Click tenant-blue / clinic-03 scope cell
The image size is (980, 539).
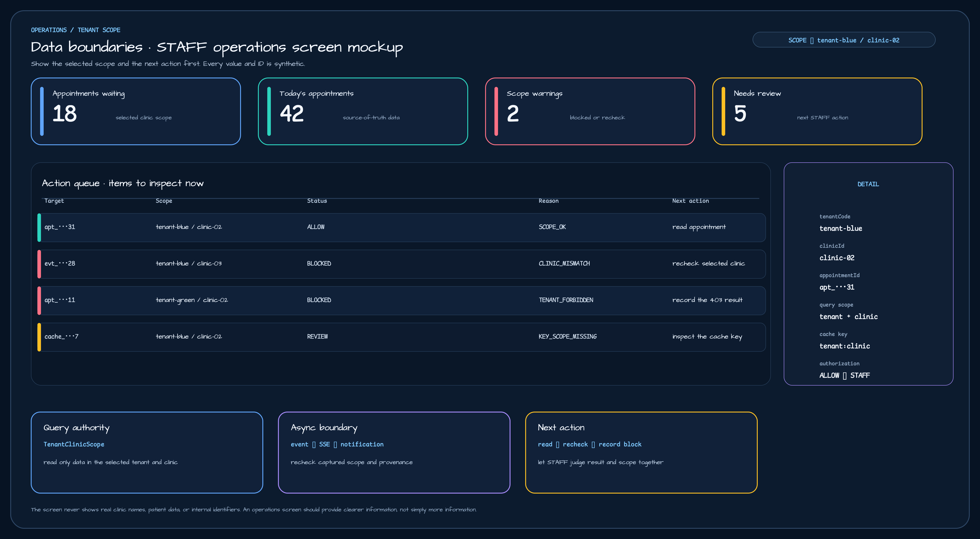pyautogui.click(x=189, y=264)
